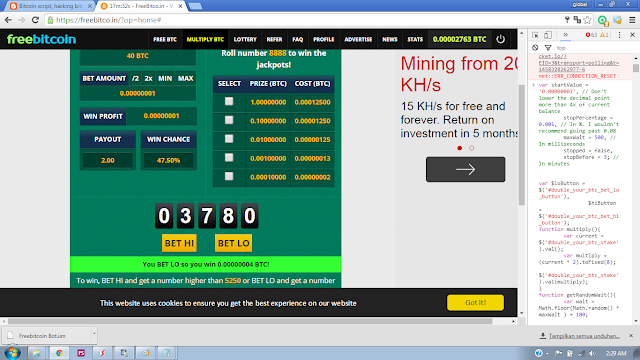Click the logout power icon

(500, 39)
